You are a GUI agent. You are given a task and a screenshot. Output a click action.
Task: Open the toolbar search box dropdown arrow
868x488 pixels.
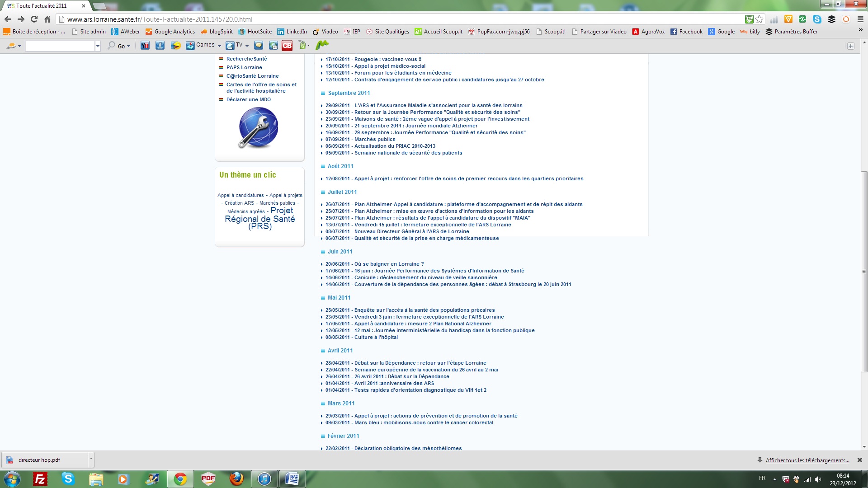click(x=98, y=46)
